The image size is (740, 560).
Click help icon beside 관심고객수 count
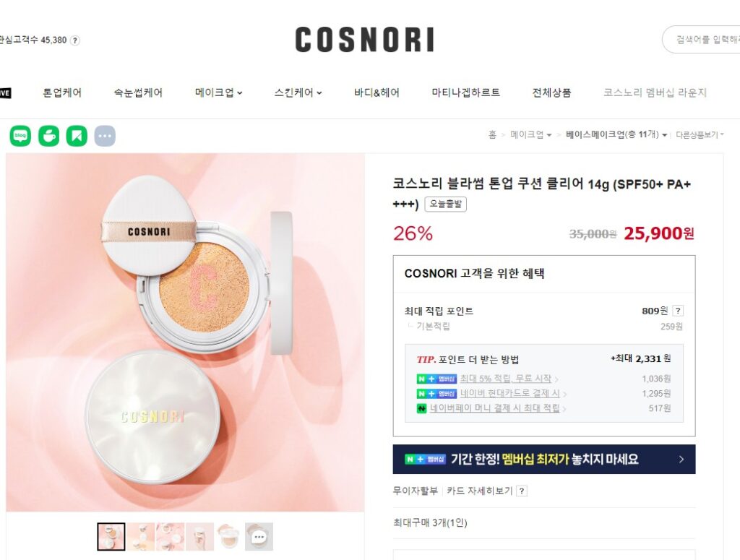tap(74, 40)
